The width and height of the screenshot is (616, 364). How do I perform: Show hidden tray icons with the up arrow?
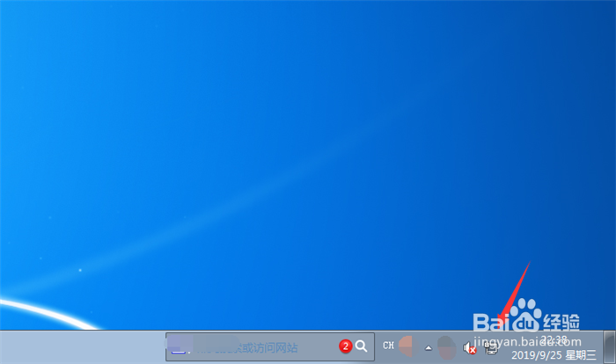(x=429, y=348)
